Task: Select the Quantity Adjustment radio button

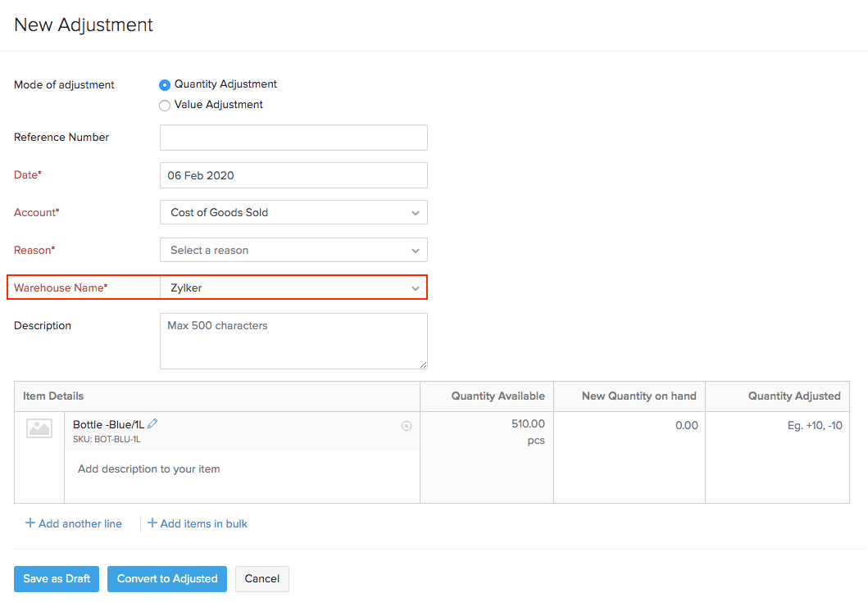Action: [165, 84]
